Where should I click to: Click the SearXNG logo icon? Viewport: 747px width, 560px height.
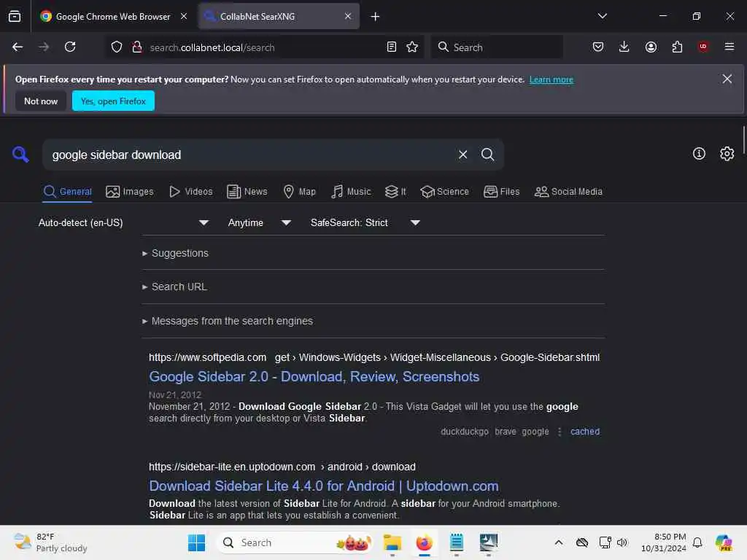[20, 155]
